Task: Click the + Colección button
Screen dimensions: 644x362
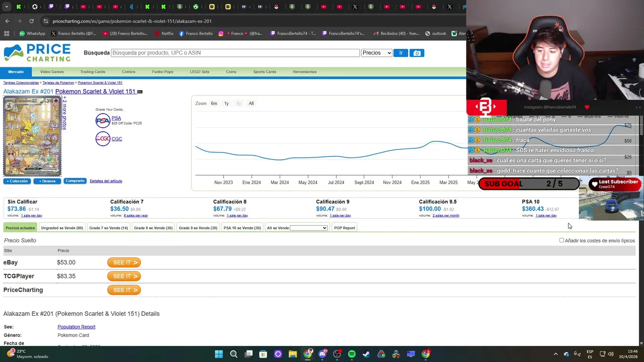Action: point(17,181)
